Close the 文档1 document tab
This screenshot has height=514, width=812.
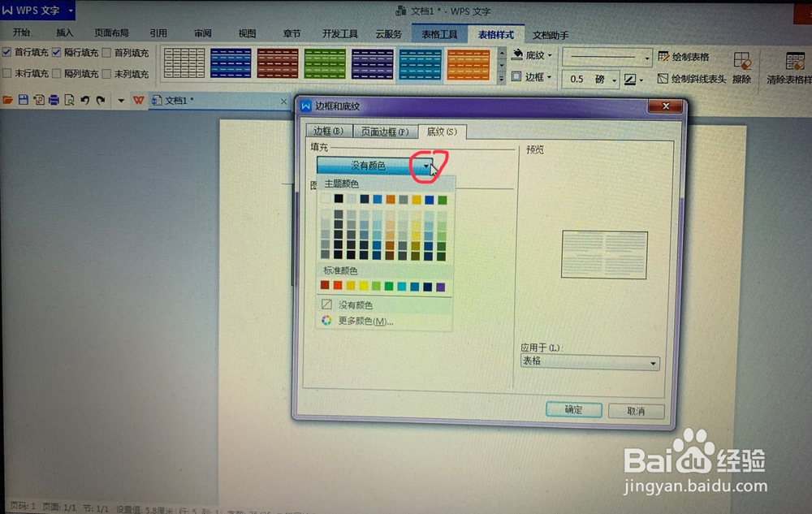coord(283,102)
